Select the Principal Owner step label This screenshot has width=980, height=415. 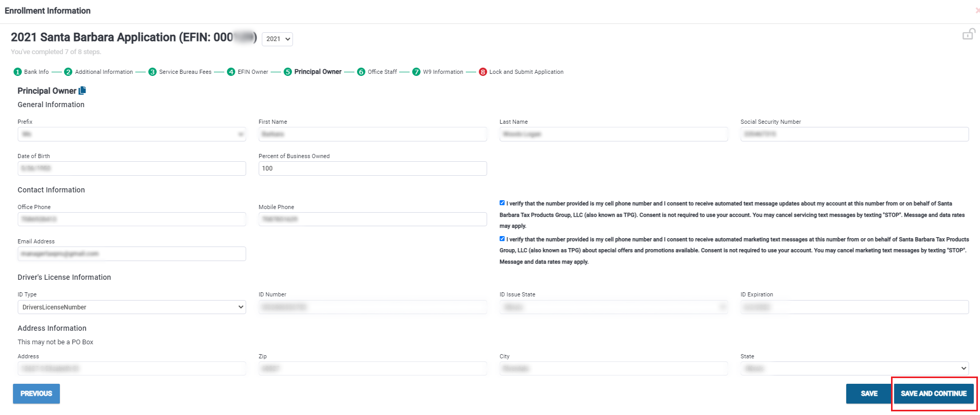click(x=317, y=72)
